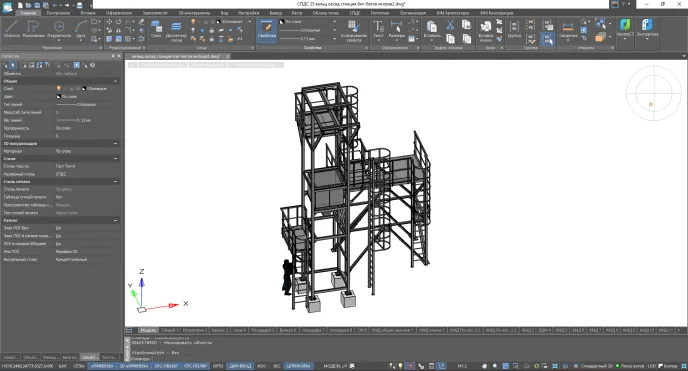This screenshot has width=688, height=371.
Task: Click the Главная ribbon tab
Action: [28, 13]
